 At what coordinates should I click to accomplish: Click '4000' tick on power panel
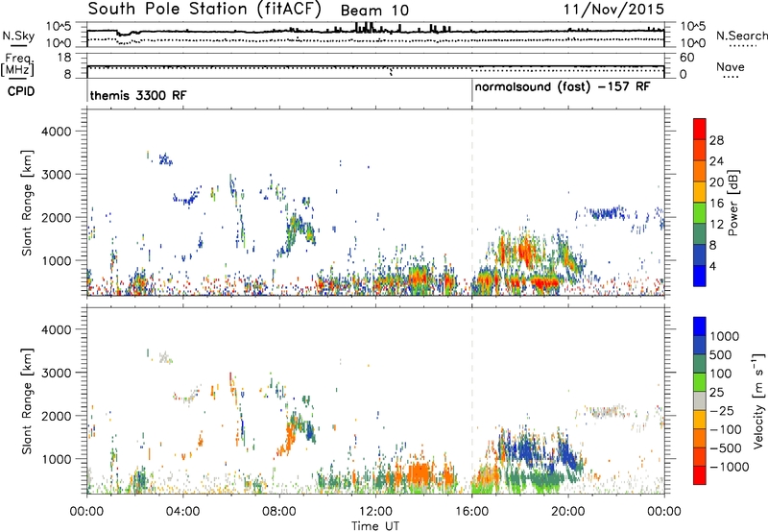tap(57, 132)
